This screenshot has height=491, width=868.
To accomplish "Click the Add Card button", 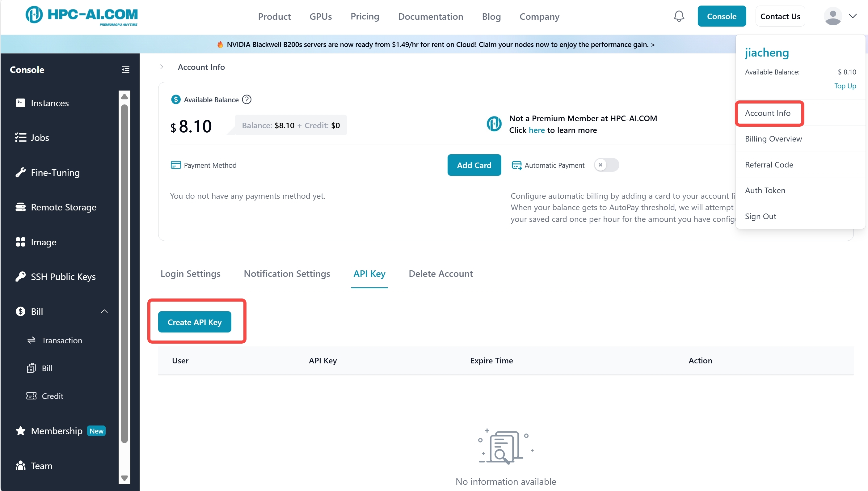I will [474, 165].
